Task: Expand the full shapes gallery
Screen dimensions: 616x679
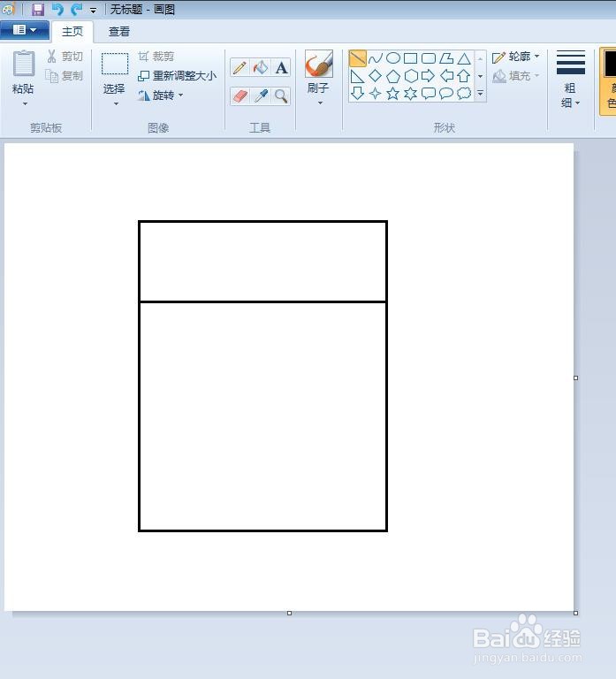Action: point(481,93)
